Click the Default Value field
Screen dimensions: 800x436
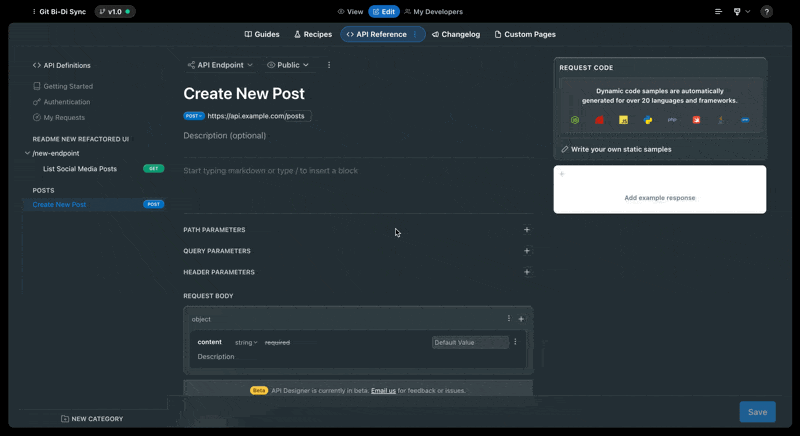click(x=470, y=342)
